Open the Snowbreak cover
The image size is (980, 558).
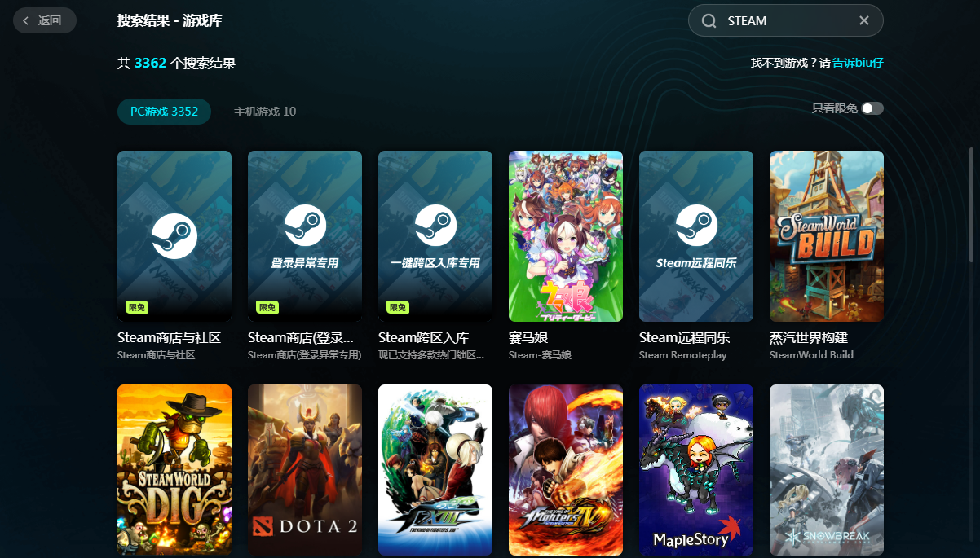(x=827, y=470)
